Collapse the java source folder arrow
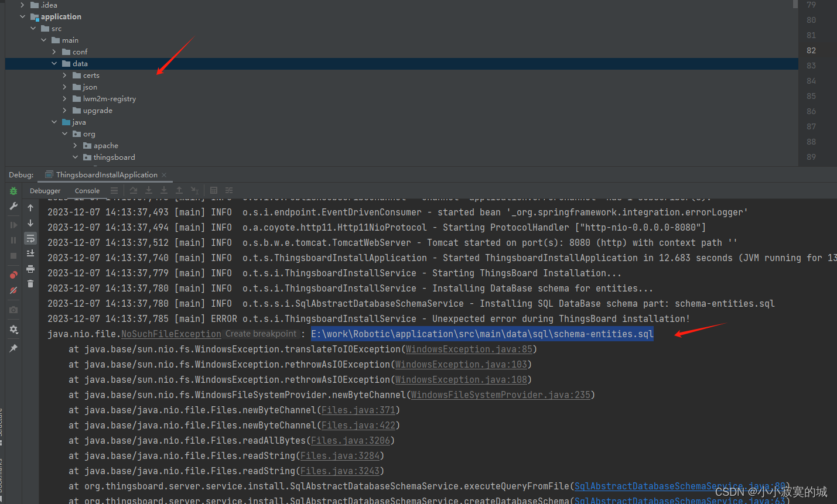The image size is (837, 504). coord(54,122)
